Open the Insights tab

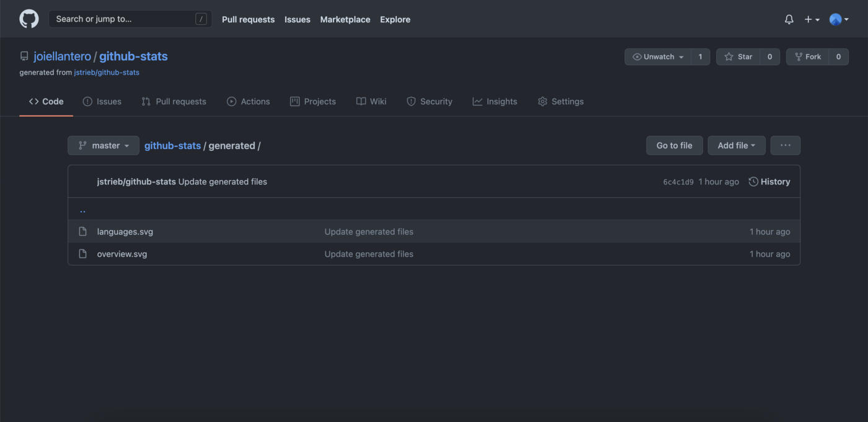[x=495, y=102]
